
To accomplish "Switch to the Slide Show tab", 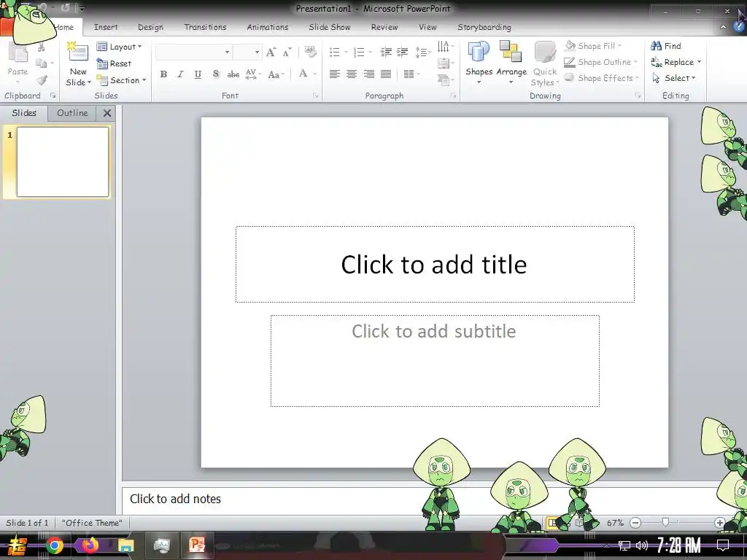I will [x=330, y=27].
